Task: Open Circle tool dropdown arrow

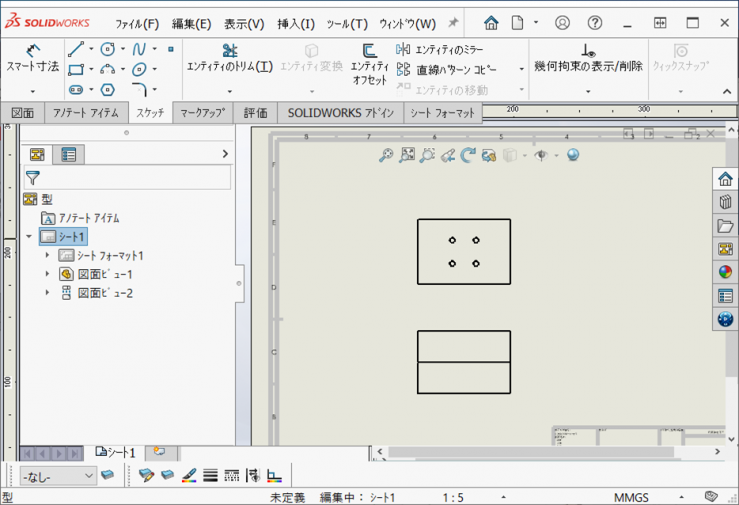Action: click(123, 49)
